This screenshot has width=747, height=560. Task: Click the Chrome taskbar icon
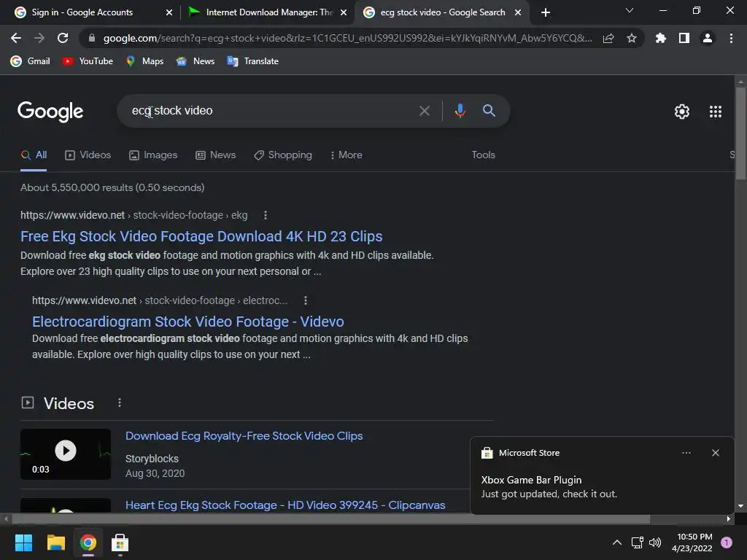[88, 542]
